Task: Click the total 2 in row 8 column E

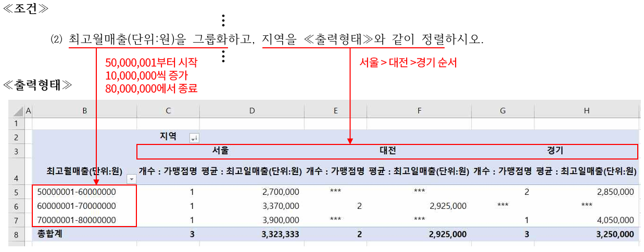Action: click(359, 234)
